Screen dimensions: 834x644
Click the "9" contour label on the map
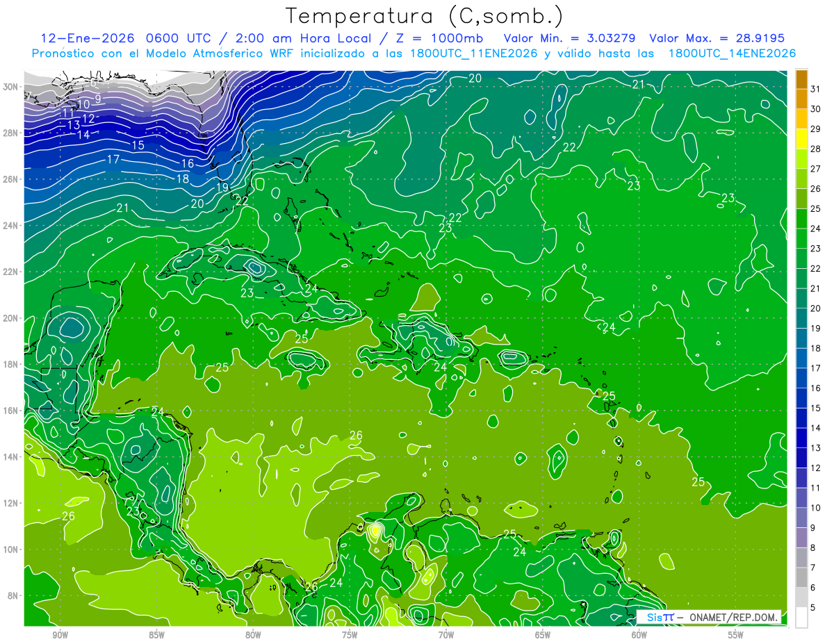tap(98, 99)
